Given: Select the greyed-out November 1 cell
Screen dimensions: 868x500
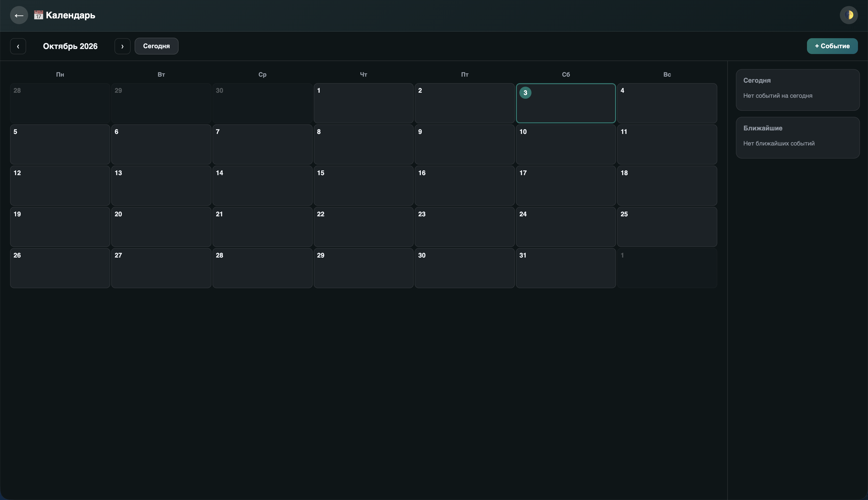Looking at the screenshot, I should [667, 268].
